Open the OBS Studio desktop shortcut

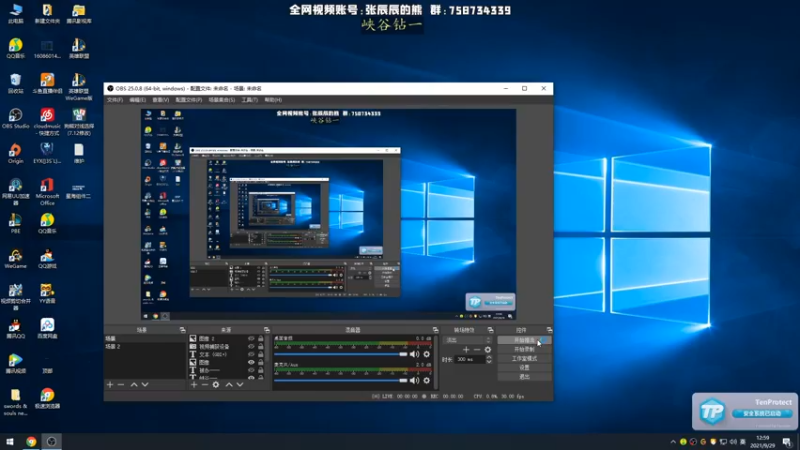(15, 118)
